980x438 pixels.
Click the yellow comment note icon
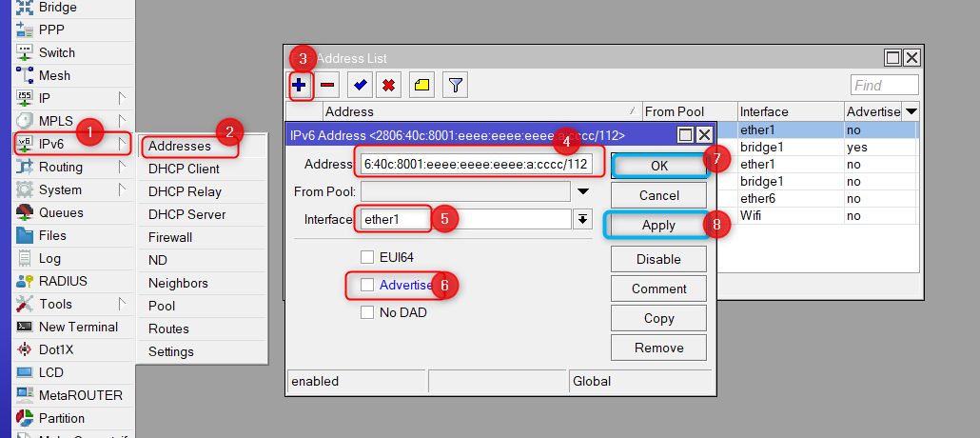click(x=421, y=86)
